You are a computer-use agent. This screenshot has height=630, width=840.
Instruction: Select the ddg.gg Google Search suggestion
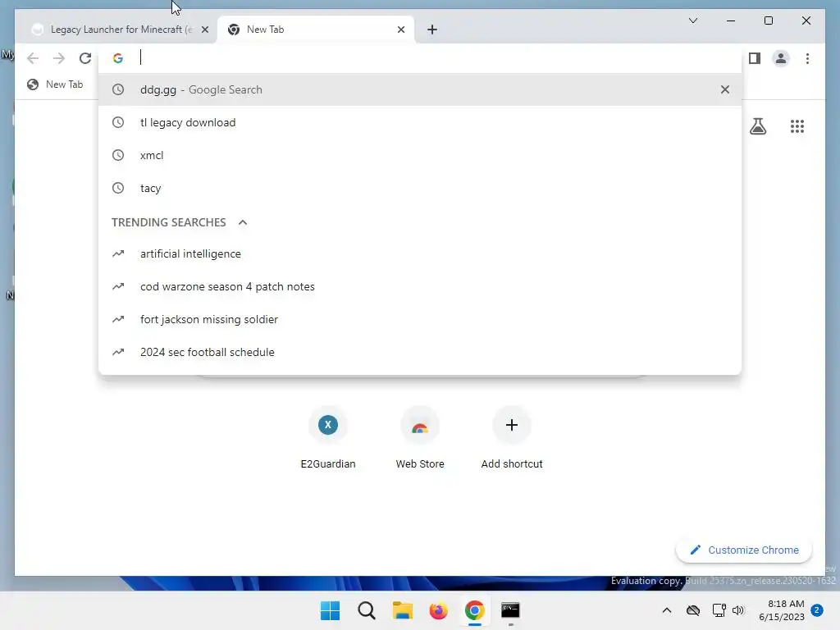click(420, 89)
